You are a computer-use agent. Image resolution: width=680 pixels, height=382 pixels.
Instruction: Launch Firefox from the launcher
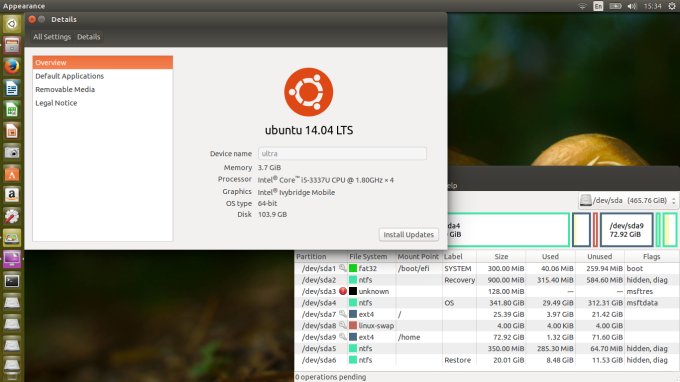tap(12, 66)
